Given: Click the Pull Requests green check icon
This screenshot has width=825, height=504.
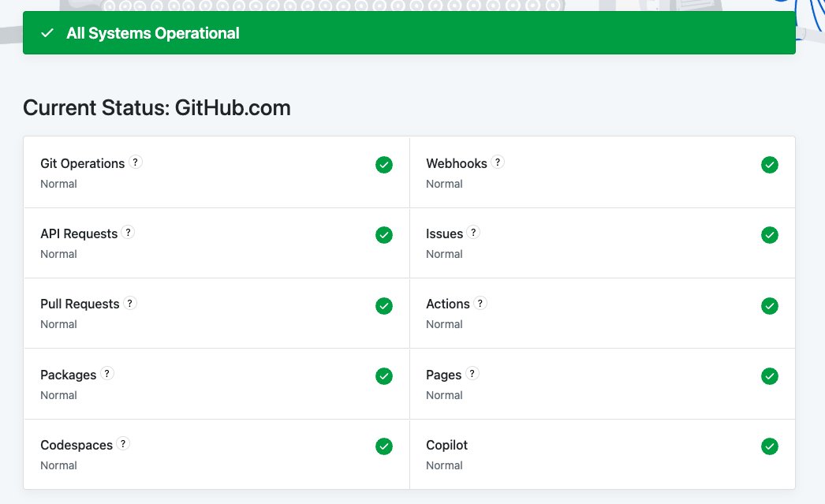Looking at the screenshot, I should tap(384, 306).
